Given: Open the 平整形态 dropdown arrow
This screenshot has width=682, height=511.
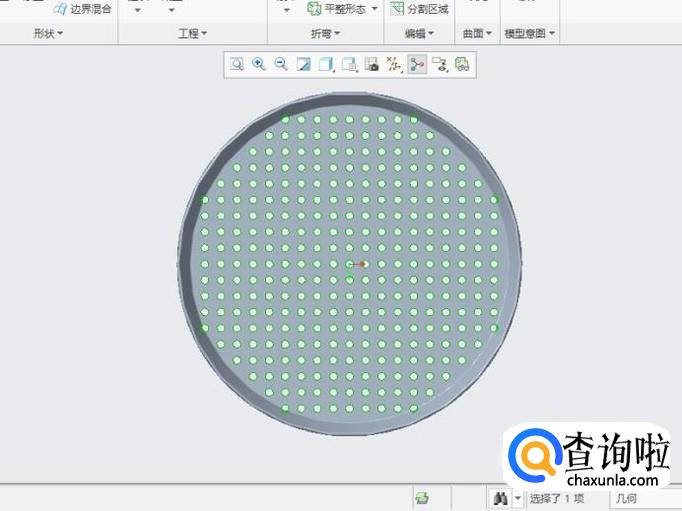Looking at the screenshot, I should [374, 9].
